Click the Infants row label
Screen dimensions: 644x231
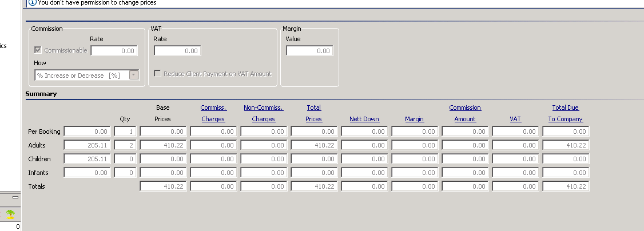[x=38, y=173]
